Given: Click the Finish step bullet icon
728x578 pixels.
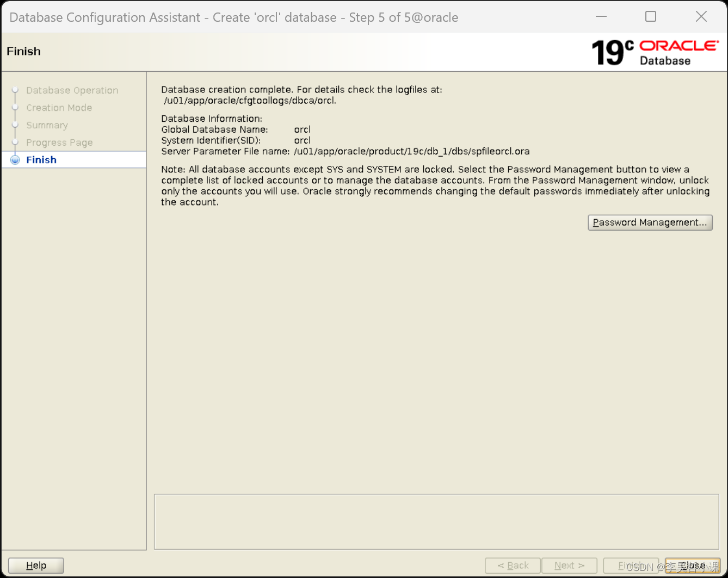Looking at the screenshot, I should coord(15,160).
